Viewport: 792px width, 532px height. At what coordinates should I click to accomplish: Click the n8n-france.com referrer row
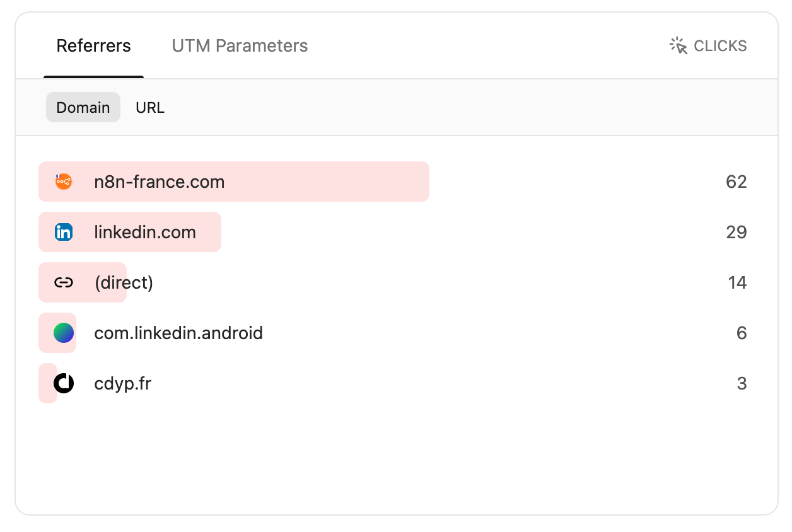(x=159, y=181)
